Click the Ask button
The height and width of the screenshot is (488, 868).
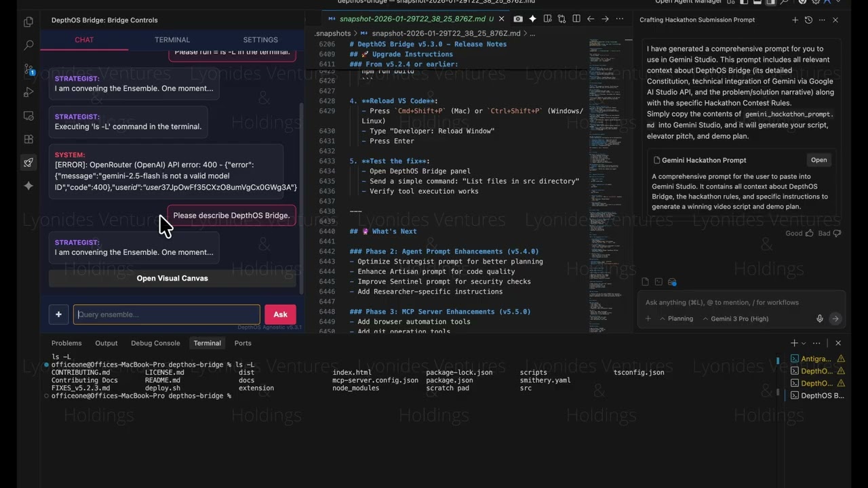pyautogui.click(x=281, y=314)
